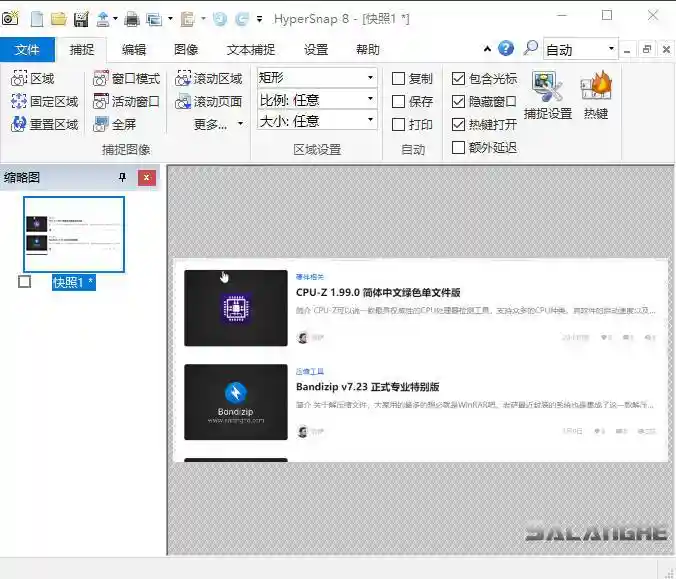Click the 快照1 * thumbnail label
This screenshot has width=676, height=579.
(74, 282)
